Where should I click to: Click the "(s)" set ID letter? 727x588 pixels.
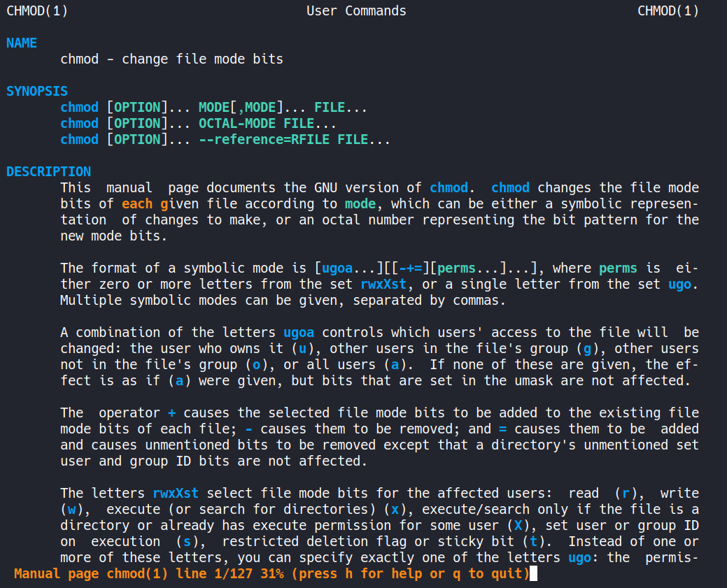click(x=188, y=541)
